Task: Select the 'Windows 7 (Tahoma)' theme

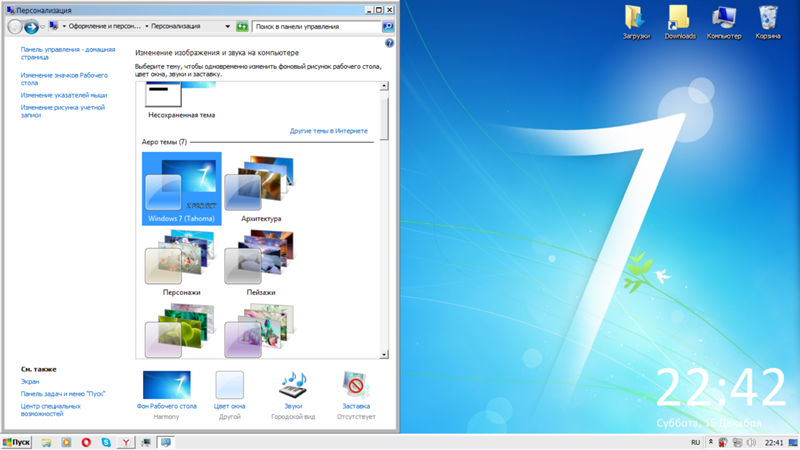Action: [182, 188]
